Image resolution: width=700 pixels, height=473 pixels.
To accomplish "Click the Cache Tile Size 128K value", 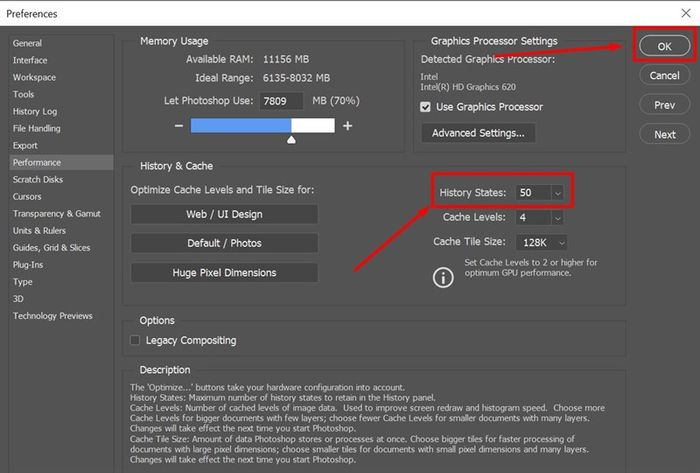I will tap(535, 243).
